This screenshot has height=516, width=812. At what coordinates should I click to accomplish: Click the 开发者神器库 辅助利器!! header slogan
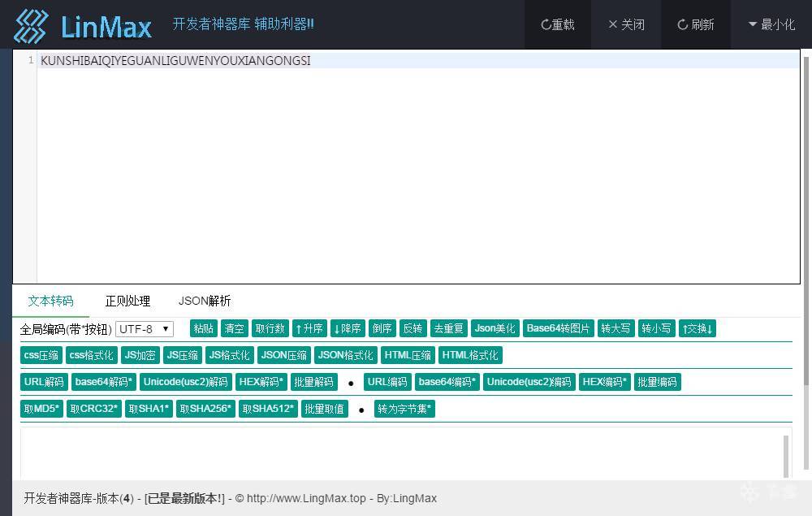click(243, 24)
